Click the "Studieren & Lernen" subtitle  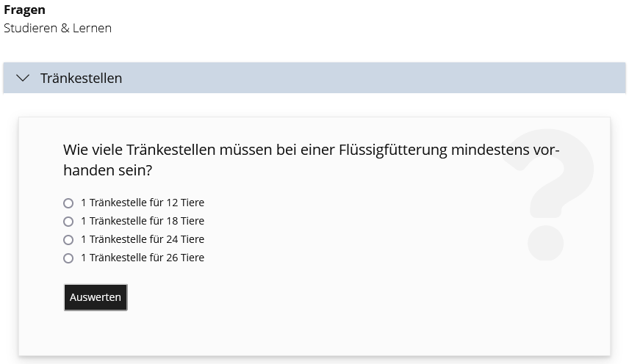[57, 28]
